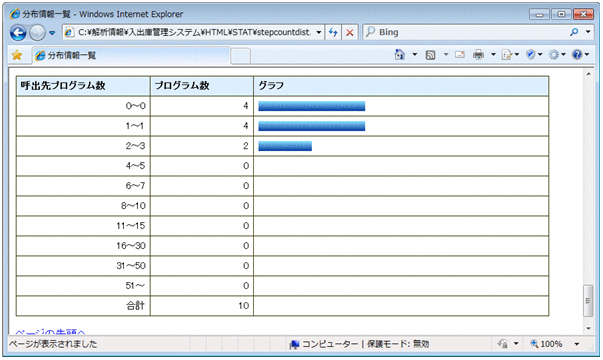This screenshot has height=360, width=603.
Task: Open a new blank tab
Action: (x=241, y=56)
